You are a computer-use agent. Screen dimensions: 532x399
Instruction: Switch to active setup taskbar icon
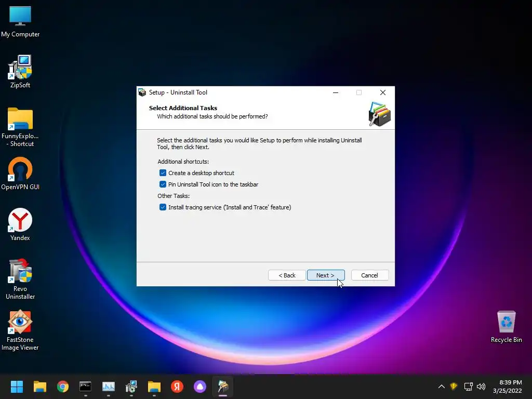click(x=223, y=387)
